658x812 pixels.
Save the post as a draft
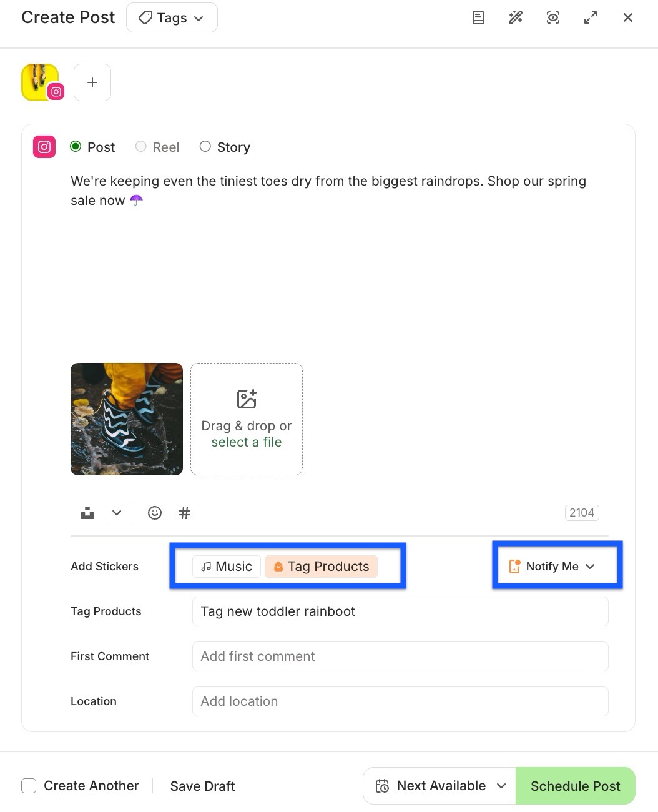[202, 785]
